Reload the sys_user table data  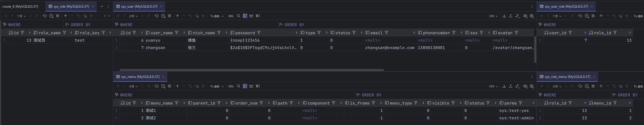coord(156,16)
